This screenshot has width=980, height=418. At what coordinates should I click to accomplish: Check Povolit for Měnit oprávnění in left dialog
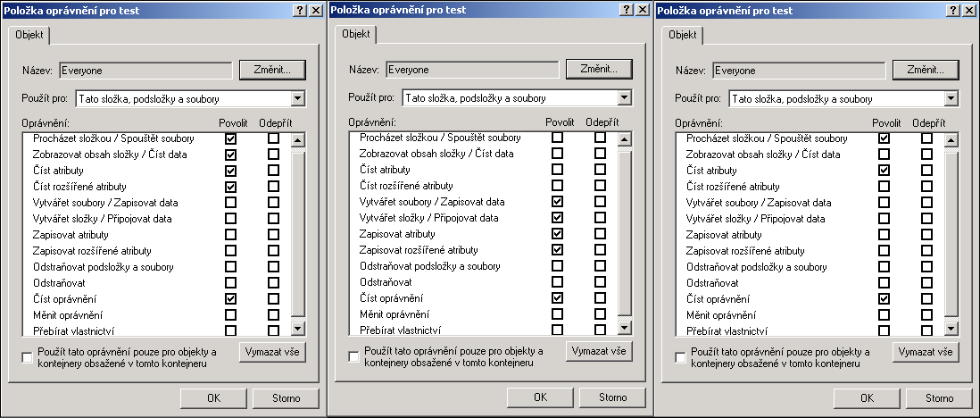tap(230, 314)
